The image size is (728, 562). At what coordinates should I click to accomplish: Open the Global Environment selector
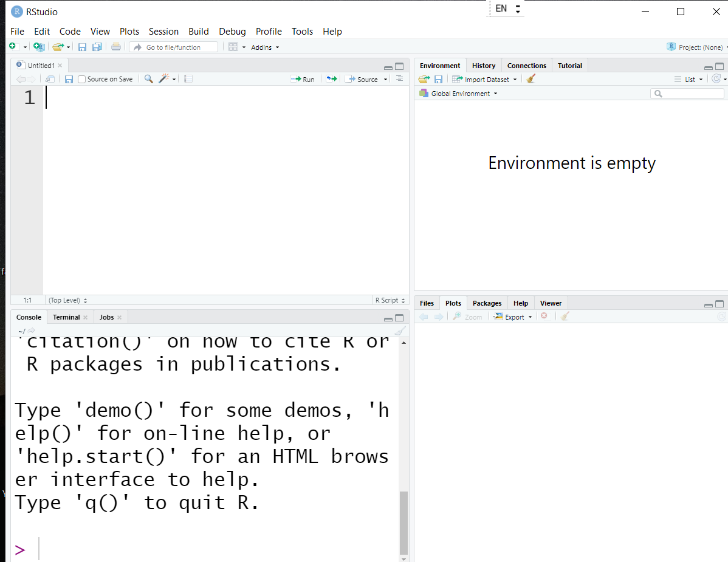pos(458,94)
